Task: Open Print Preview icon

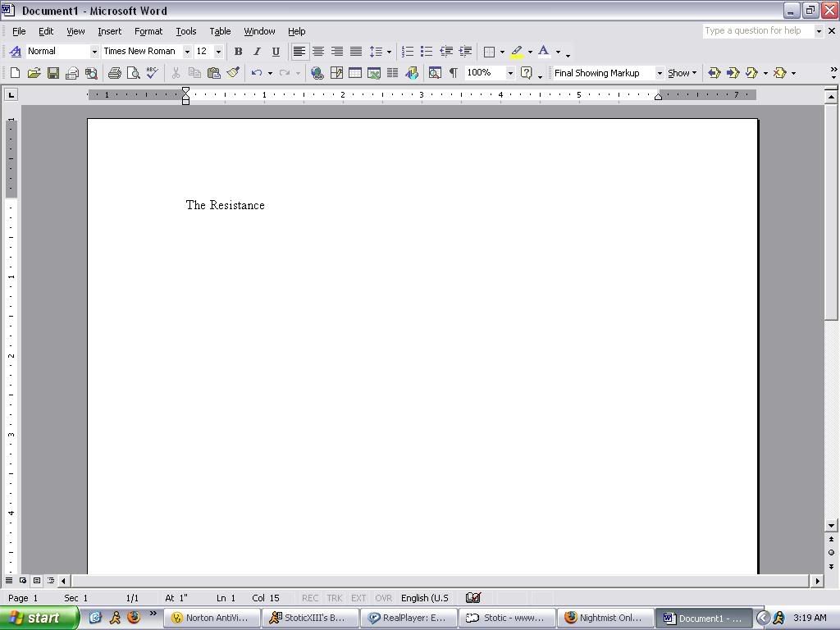Action: pyautogui.click(x=134, y=73)
